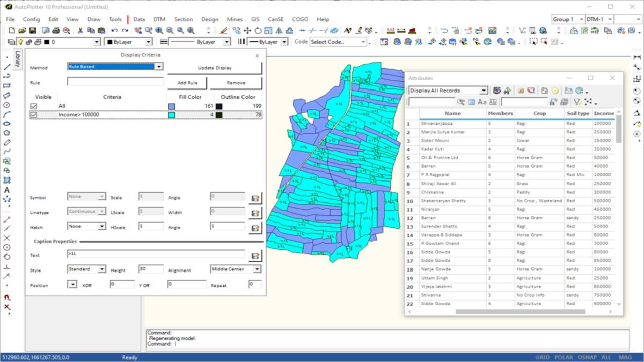Click the Zoom In magnifier icon
Screen dimensions: 644x362
pyautogui.click(x=159, y=31)
